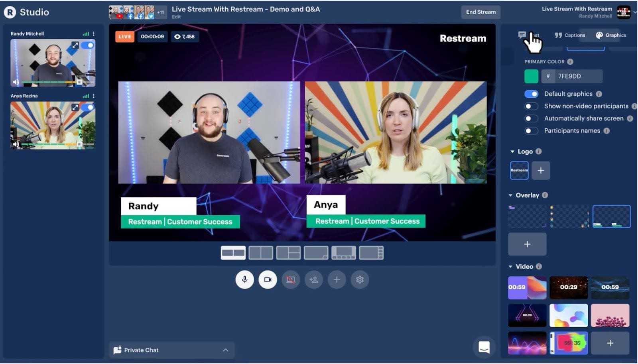Viewport: 638px width, 364px height.
Task: Turn on Participants names toggle
Action: tap(531, 131)
